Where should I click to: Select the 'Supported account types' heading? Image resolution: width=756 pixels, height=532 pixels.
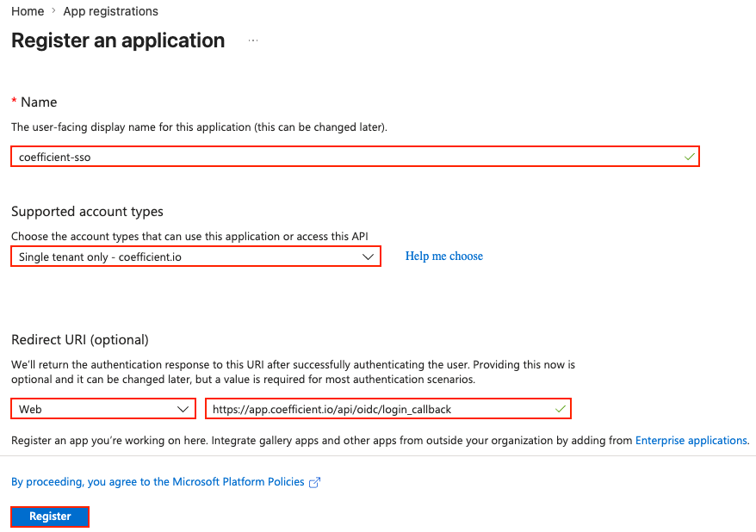(87, 212)
